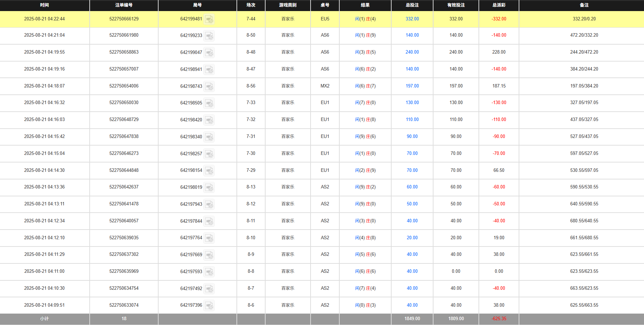Open video icon beside round 642197943

(x=209, y=204)
